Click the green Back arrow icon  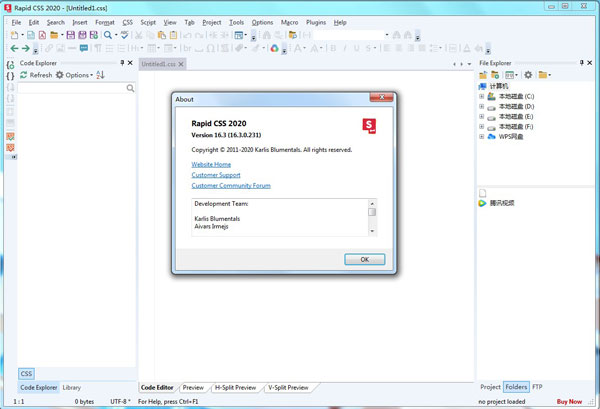(x=14, y=48)
